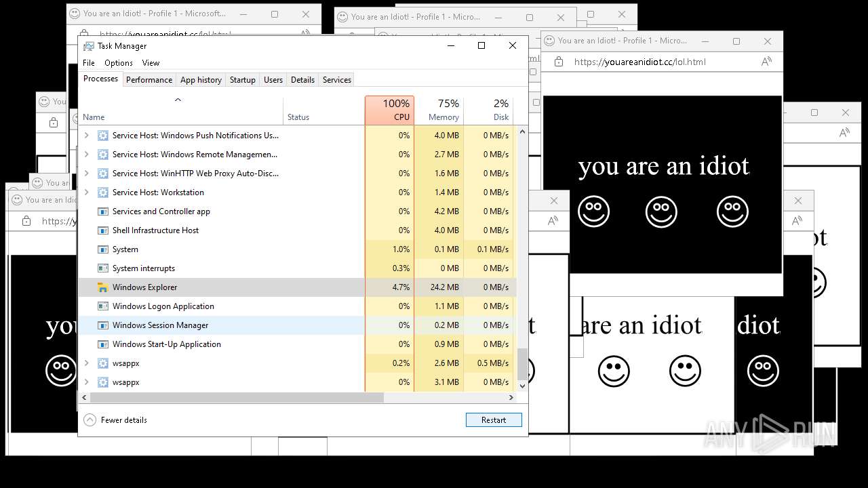Viewport: 868px width, 488px height.
Task: Click the gear icon of Service Host: WinHTTP Web Proxy
Action: (103, 174)
